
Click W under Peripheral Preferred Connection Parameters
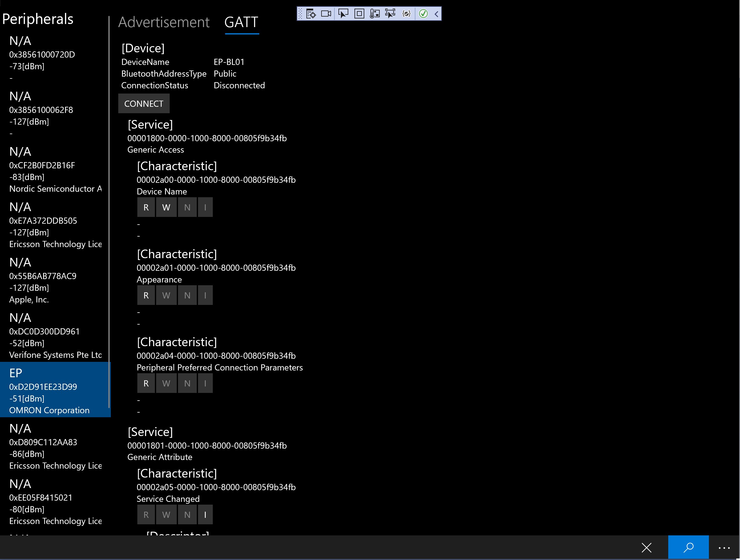[x=166, y=383]
